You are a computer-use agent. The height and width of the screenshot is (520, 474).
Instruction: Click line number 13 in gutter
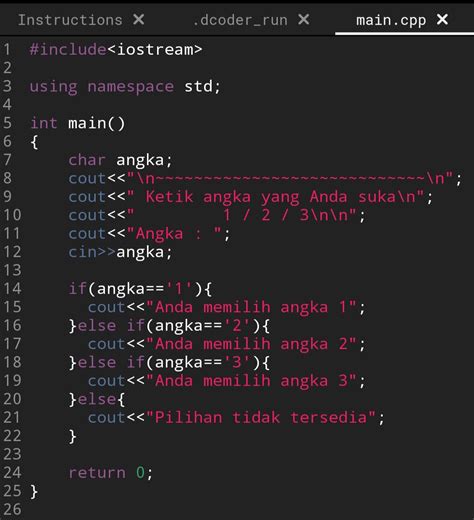[12, 270]
